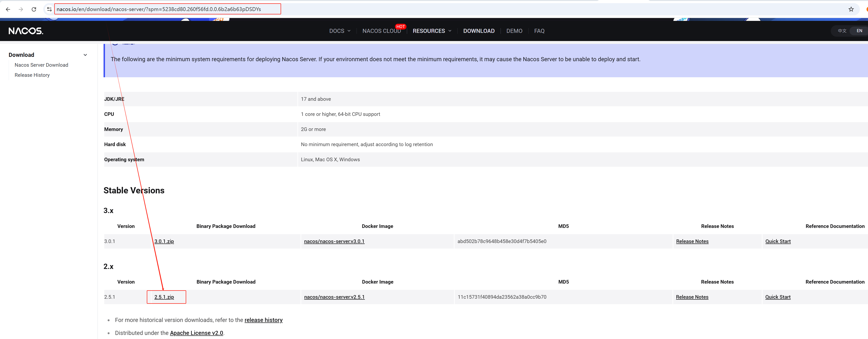This screenshot has height=339, width=868.
Task: Open the NACOS CLOUD menu item
Action: [x=382, y=31]
